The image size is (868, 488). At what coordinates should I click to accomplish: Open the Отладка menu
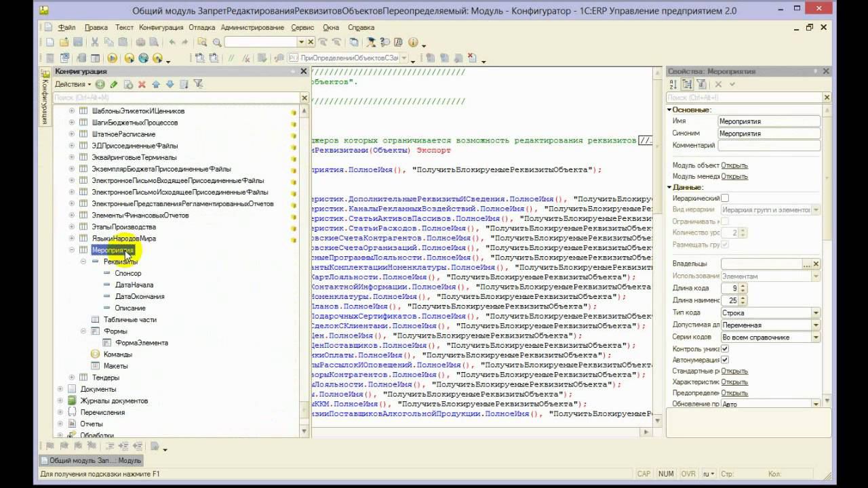pos(202,28)
